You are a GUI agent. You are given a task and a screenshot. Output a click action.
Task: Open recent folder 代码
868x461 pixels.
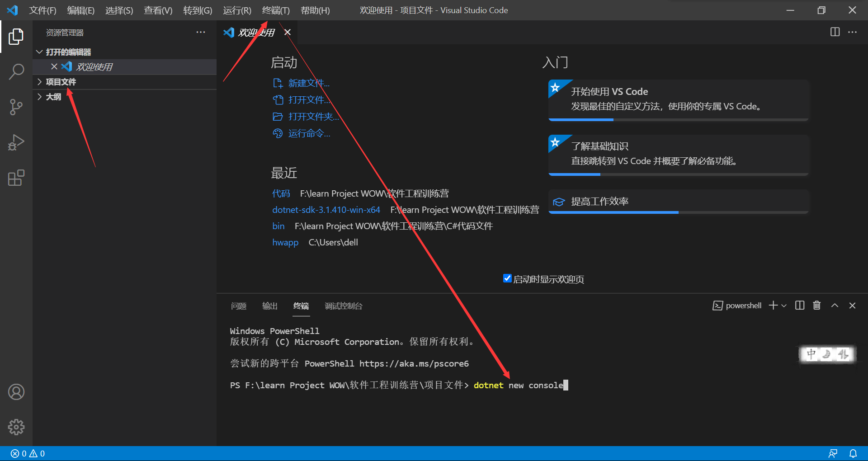pos(281,193)
